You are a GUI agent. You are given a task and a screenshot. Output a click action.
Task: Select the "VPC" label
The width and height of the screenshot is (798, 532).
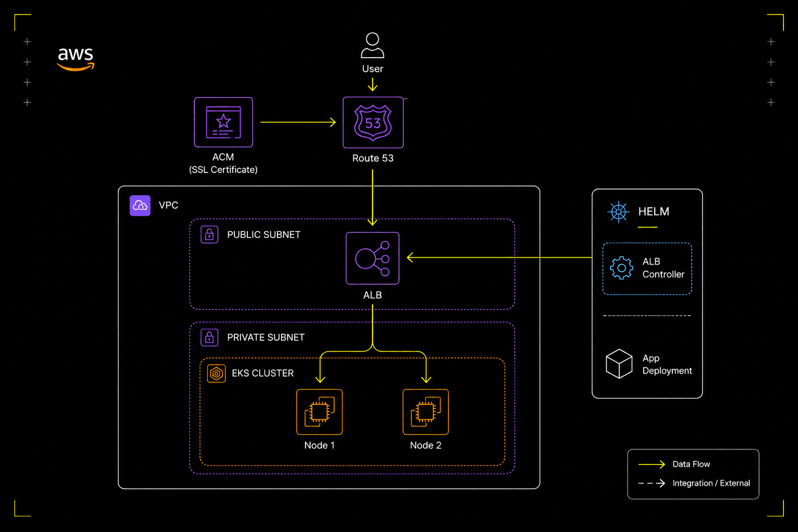click(168, 206)
